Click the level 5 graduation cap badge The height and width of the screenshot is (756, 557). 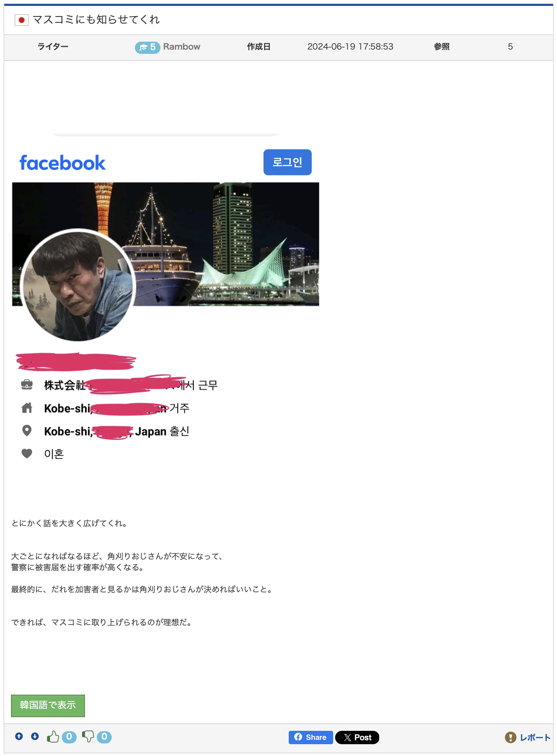coord(148,47)
